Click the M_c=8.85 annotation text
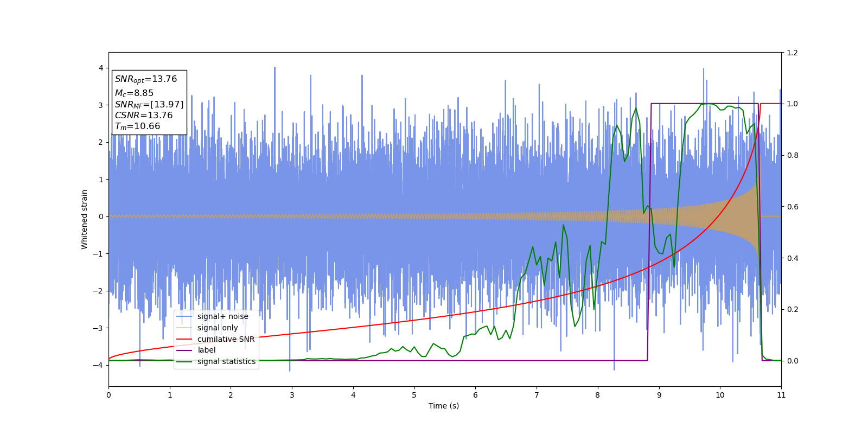The image size is (868, 434). (x=134, y=93)
